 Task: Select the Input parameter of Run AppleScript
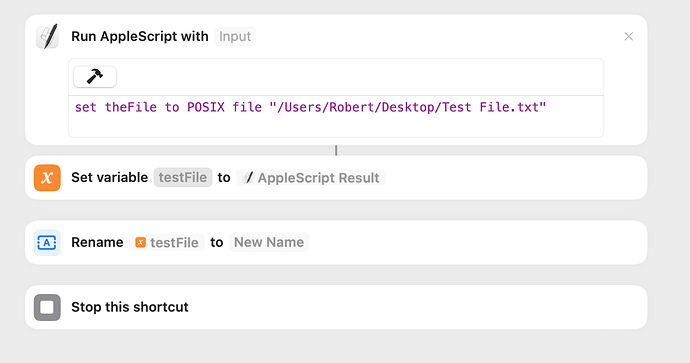click(235, 36)
